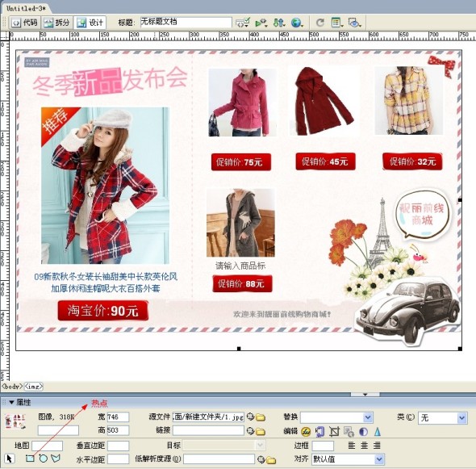
Task: Select the rectangular hotspot tool
Action: [x=30, y=459]
